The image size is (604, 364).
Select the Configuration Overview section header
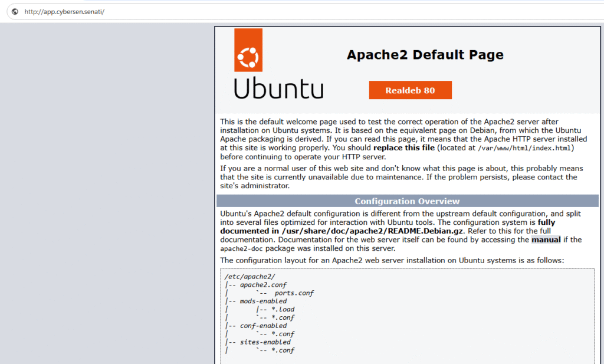click(x=407, y=201)
